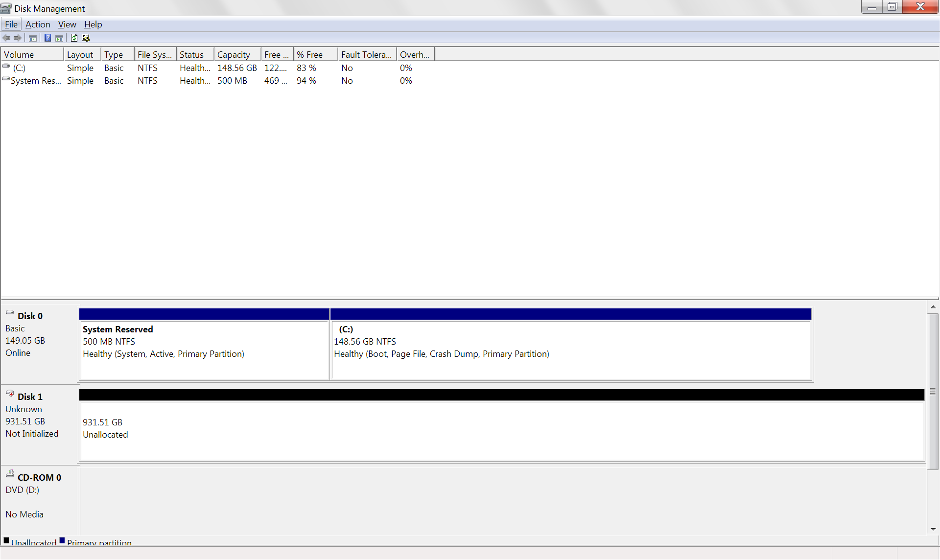Open the Action menu
The width and height of the screenshot is (940, 560).
coord(38,24)
